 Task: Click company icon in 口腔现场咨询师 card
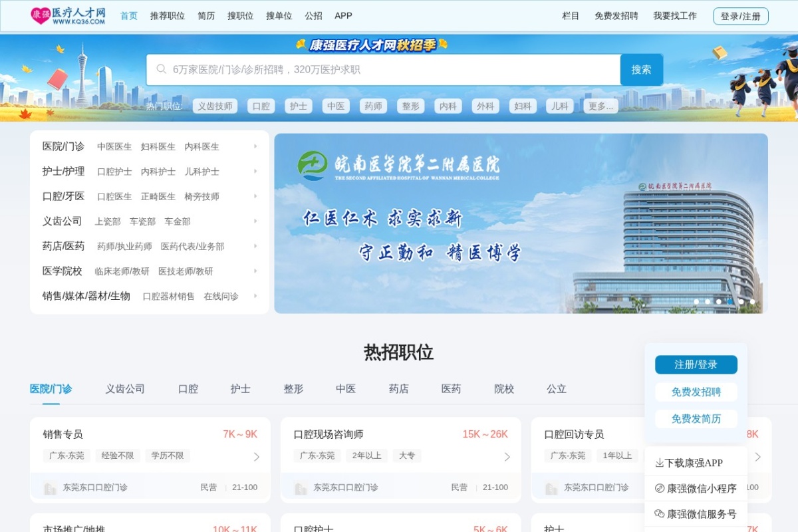coord(301,488)
